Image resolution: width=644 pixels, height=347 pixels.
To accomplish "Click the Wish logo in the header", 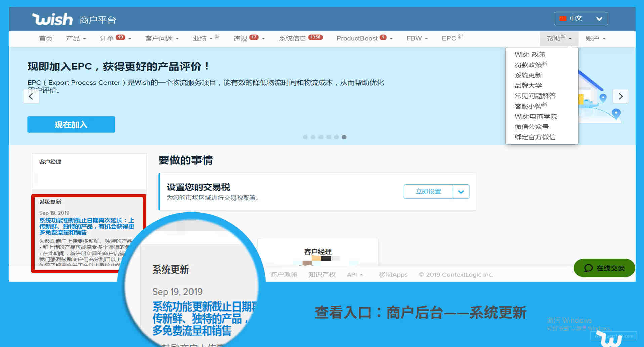I will pyautogui.click(x=52, y=20).
